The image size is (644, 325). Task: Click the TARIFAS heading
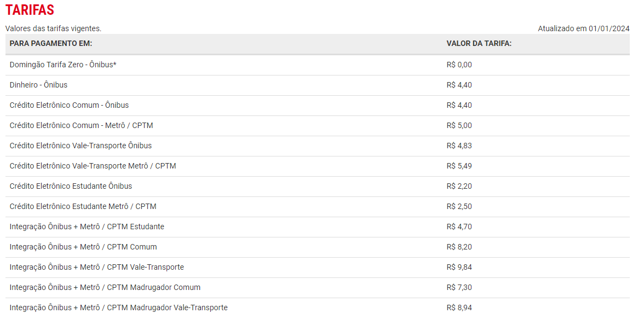(30, 10)
